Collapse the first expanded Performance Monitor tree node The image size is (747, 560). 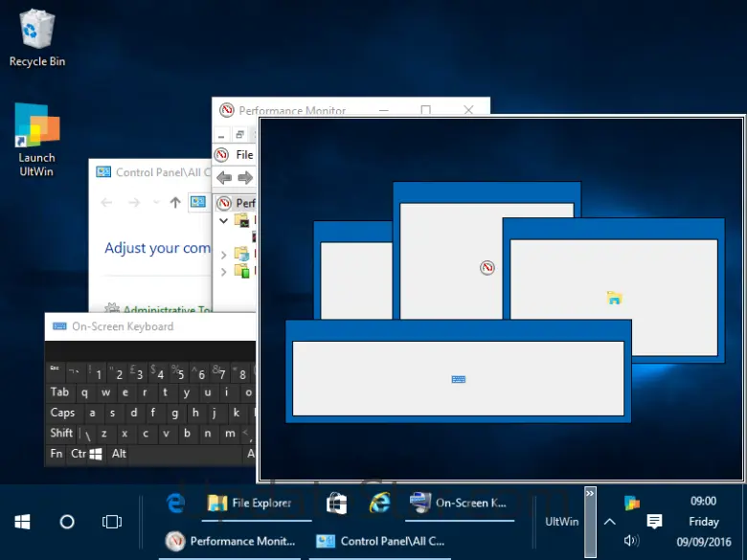coord(224,221)
